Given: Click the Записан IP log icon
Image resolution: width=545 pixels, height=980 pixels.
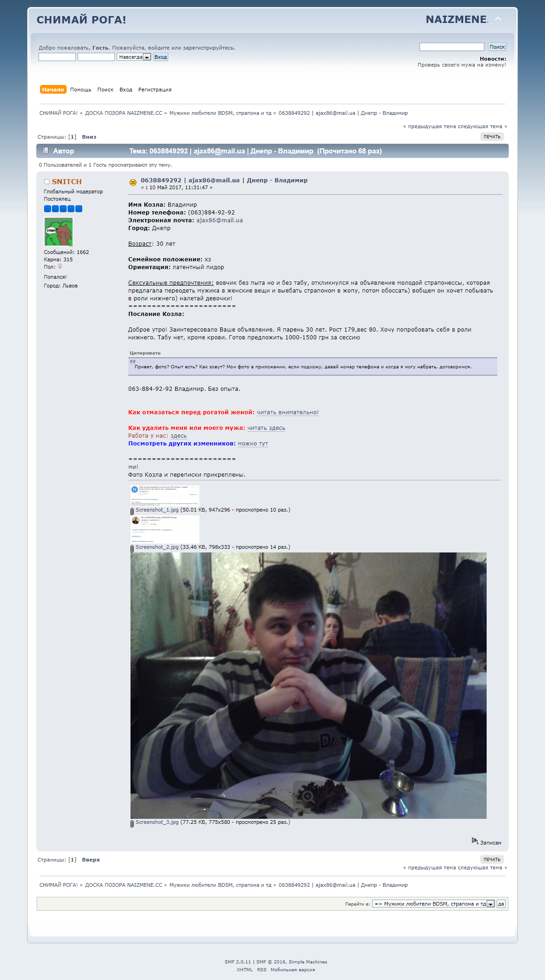Looking at the screenshot, I should click(x=475, y=841).
